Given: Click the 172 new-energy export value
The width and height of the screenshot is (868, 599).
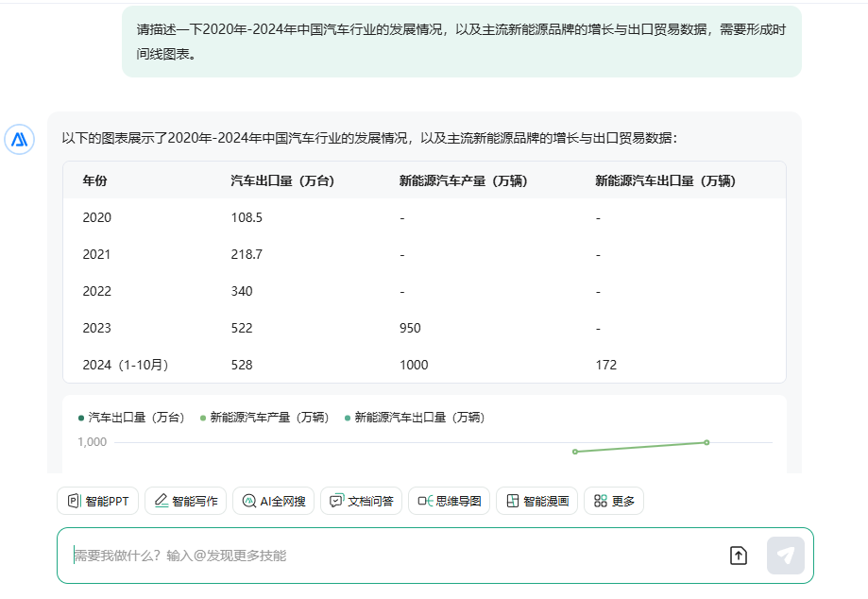Looking at the screenshot, I should [606, 365].
